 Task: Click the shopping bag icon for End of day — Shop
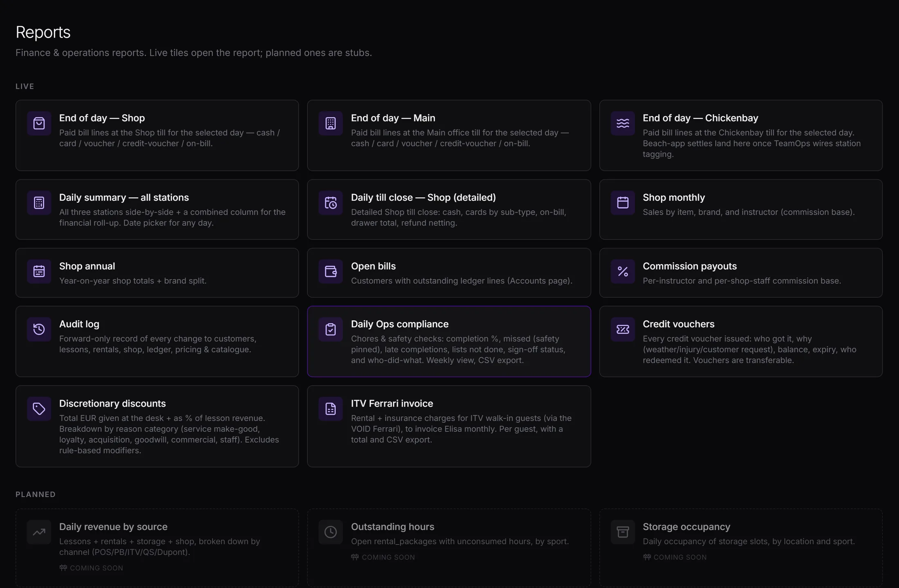tap(39, 123)
